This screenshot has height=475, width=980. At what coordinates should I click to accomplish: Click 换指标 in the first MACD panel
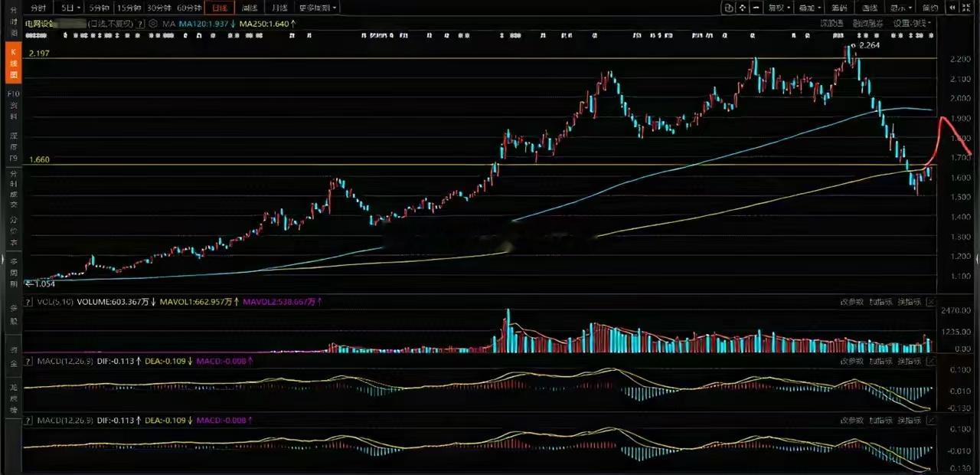910,360
